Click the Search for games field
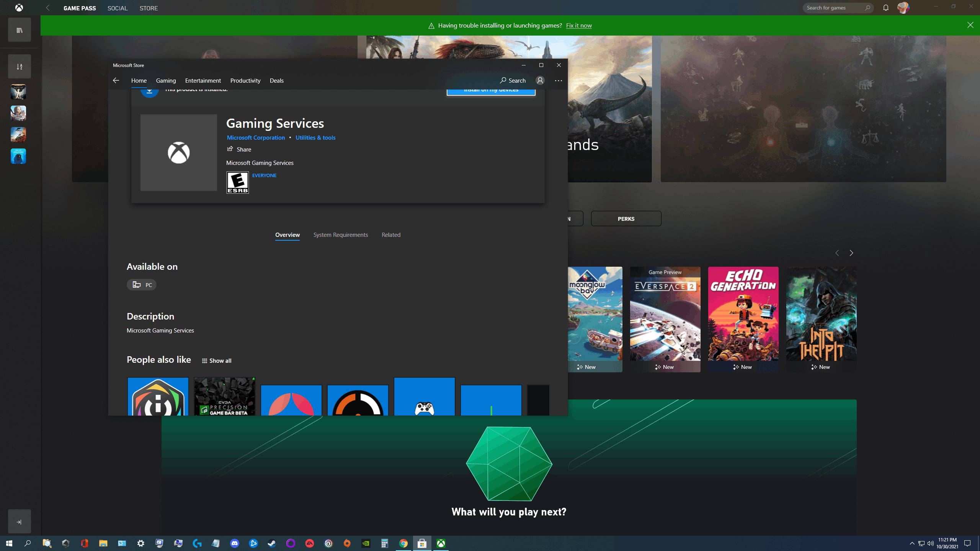 point(838,8)
